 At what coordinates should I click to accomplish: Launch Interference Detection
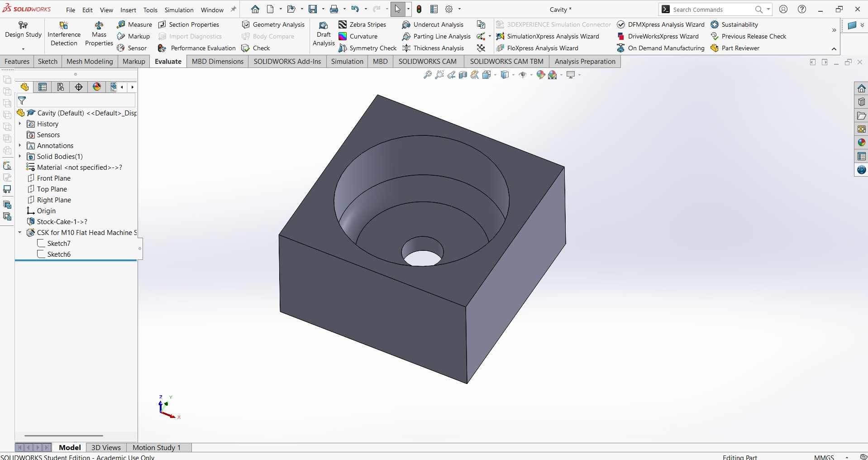point(64,34)
